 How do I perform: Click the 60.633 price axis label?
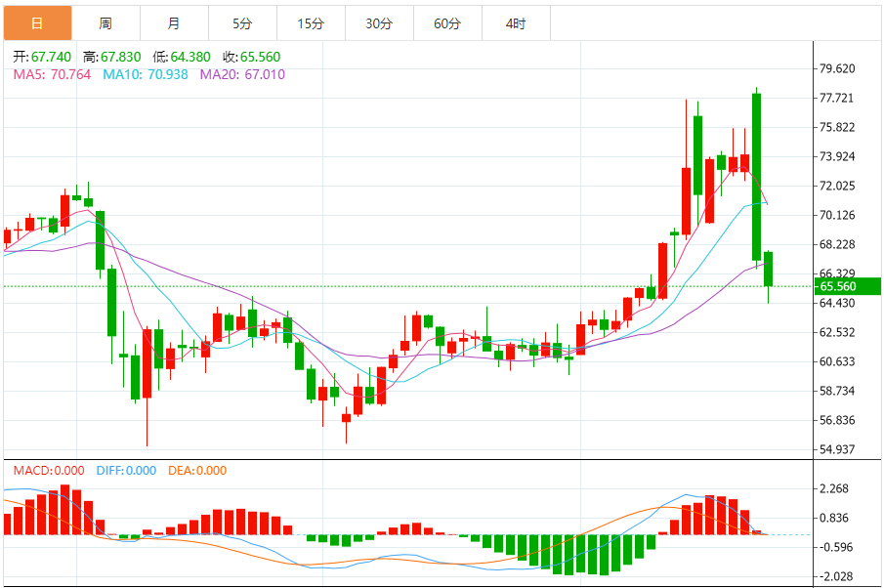[837, 362]
